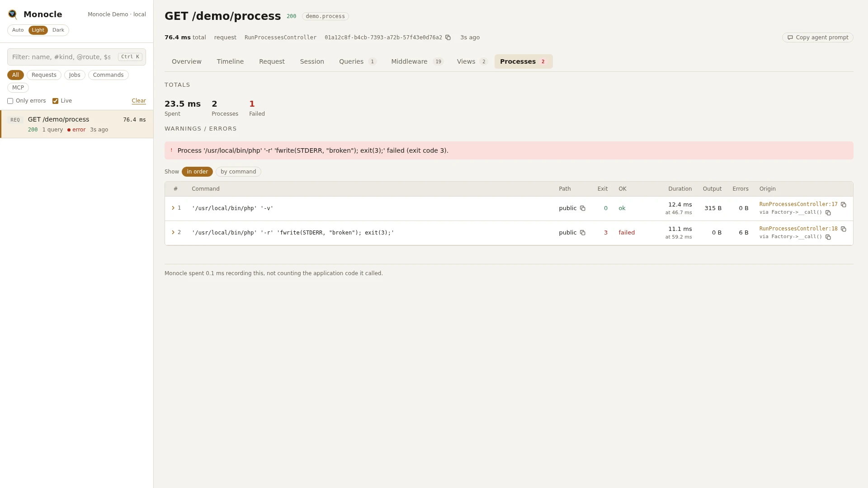Filter entries by Commands
868x488 pixels.
[108, 75]
